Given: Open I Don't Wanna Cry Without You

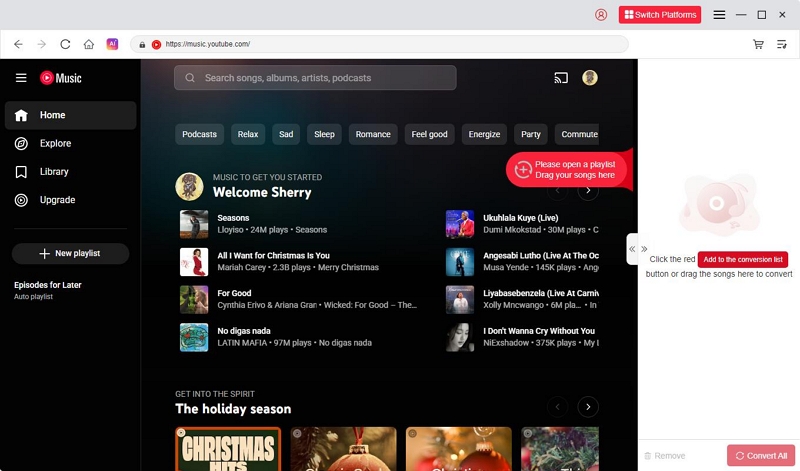Looking at the screenshot, I should (x=539, y=331).
